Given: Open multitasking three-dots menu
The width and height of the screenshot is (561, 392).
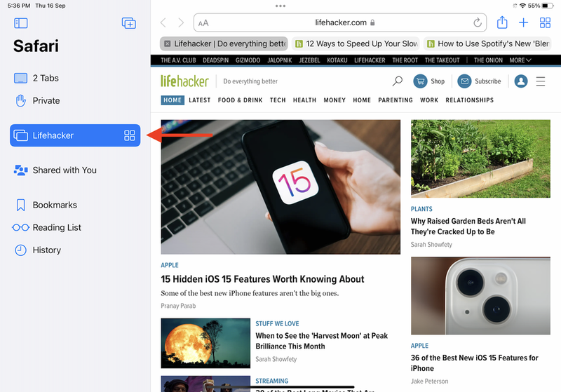Looking at the screenshot, I should (x=280, y=6).
